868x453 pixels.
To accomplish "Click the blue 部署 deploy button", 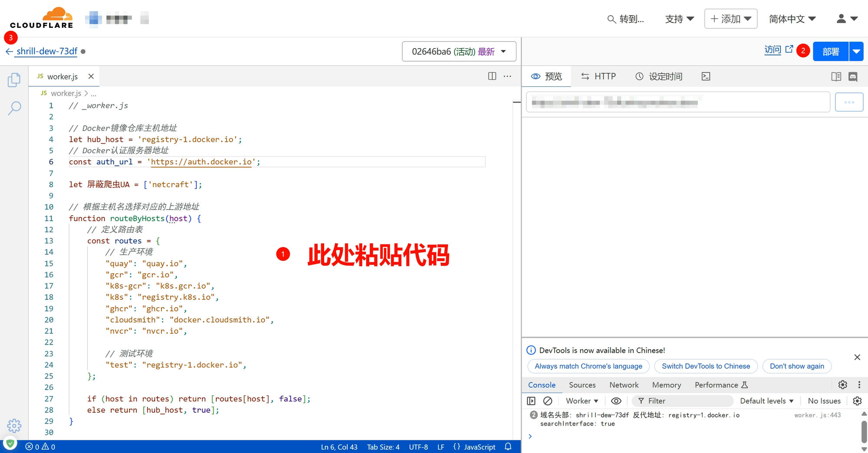I will tap(830, 52).
